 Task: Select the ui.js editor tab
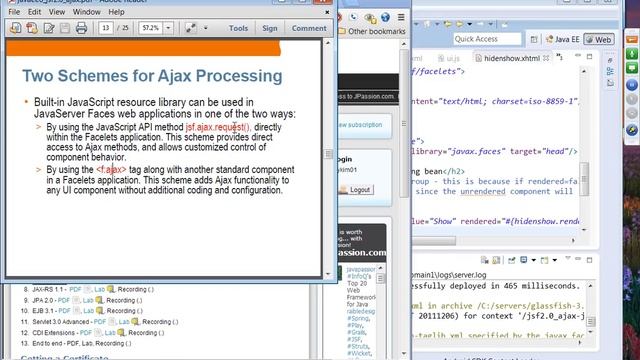(449, 58)
